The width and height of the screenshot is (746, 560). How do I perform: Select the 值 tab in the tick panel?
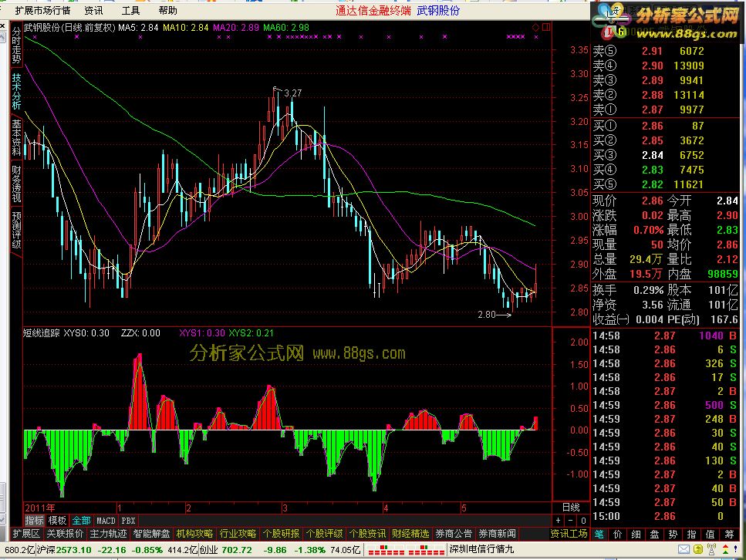(x=710, y=534)
